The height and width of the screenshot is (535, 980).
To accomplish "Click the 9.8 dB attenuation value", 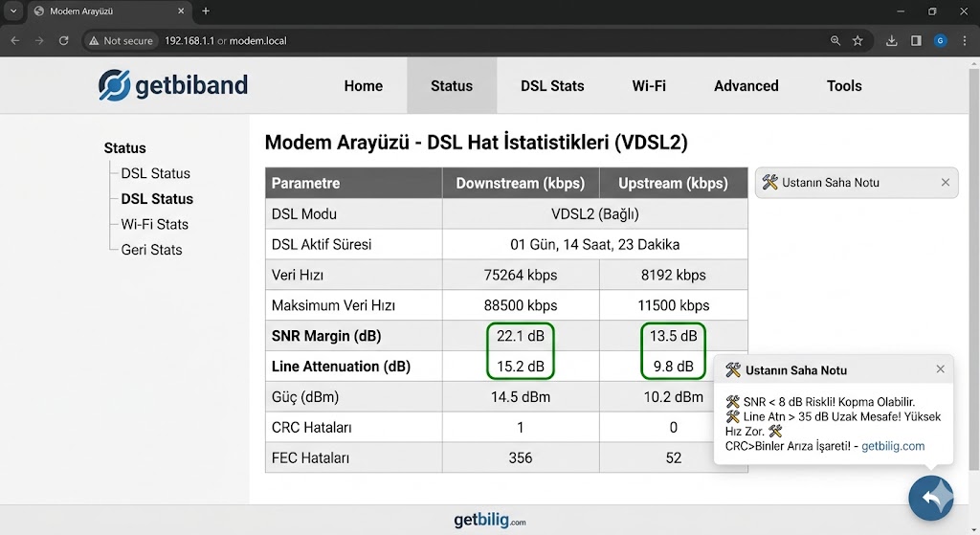I will pos(673,367).
